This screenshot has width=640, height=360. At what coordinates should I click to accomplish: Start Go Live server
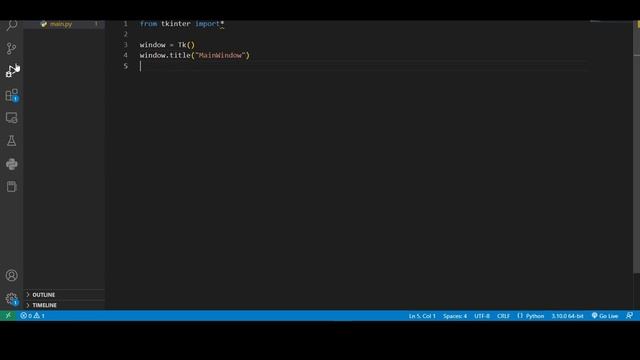coord(605,316)
